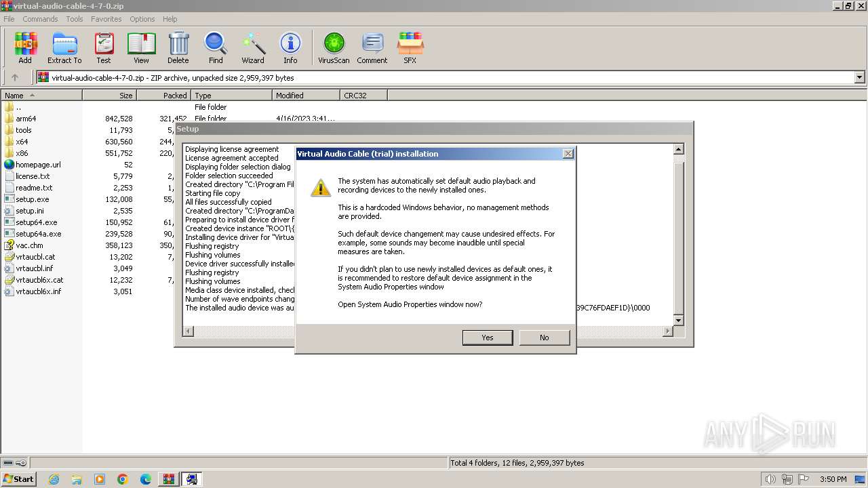
Task: Open the Help menu
Action: click(x=170, y=19)
